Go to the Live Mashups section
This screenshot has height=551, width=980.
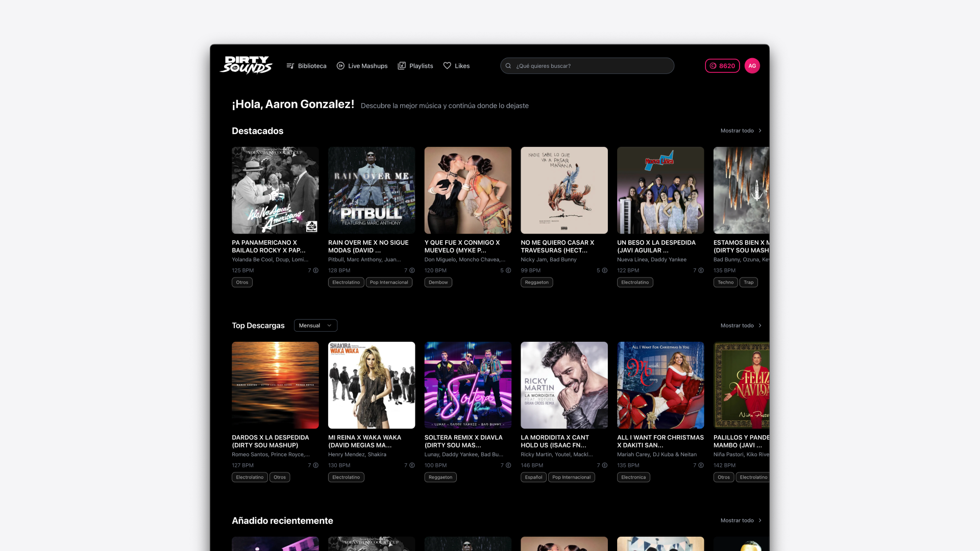point(367,66)
